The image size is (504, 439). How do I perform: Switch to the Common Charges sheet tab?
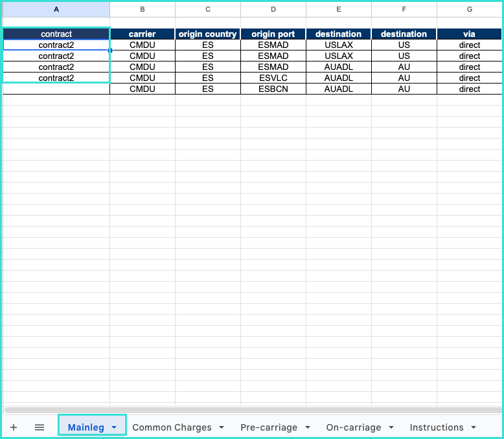(172, 427)
